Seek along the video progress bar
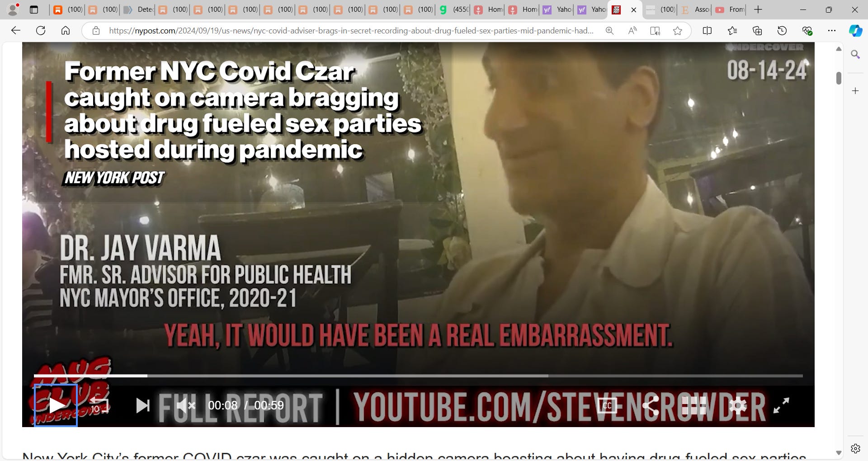This screenshot has height=461, width=868. (x=418, y=376)
